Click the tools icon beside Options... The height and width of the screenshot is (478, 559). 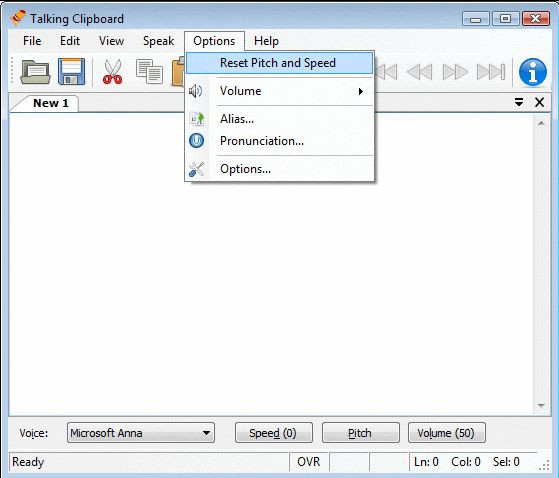[196, 169]
